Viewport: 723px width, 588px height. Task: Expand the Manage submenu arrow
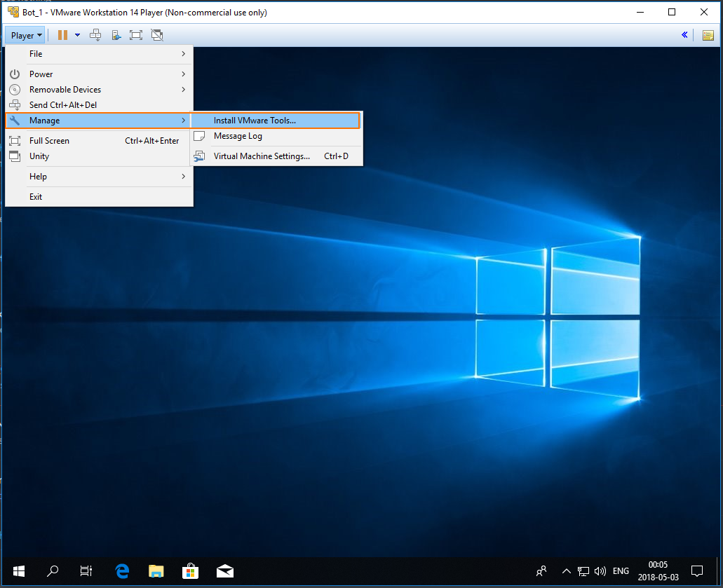point(184,121)
